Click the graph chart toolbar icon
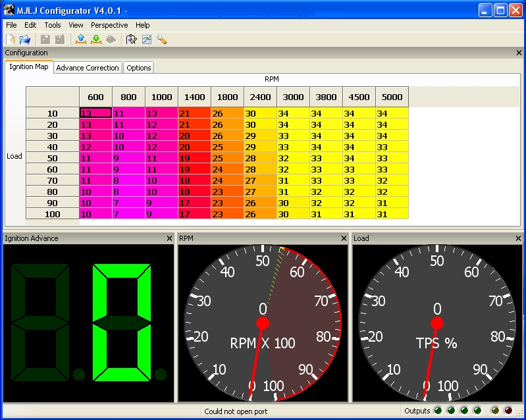Screen dimensions: 526x420 pyautogui.click(x=146, y=39)
